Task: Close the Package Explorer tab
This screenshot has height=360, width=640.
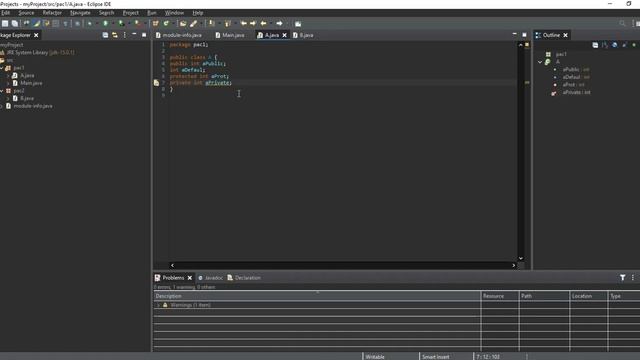Action: coord(36,36)
